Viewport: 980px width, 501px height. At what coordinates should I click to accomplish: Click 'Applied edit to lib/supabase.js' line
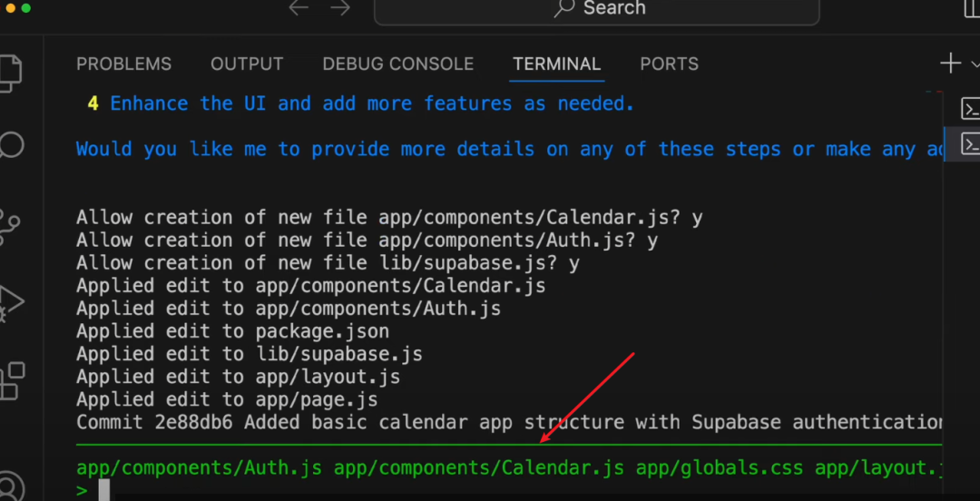pos(250,354)
